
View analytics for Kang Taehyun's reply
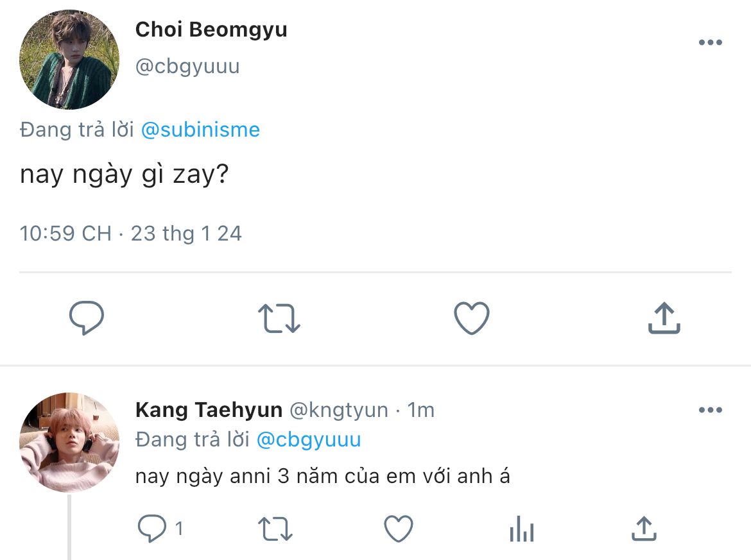pos(521,529)
